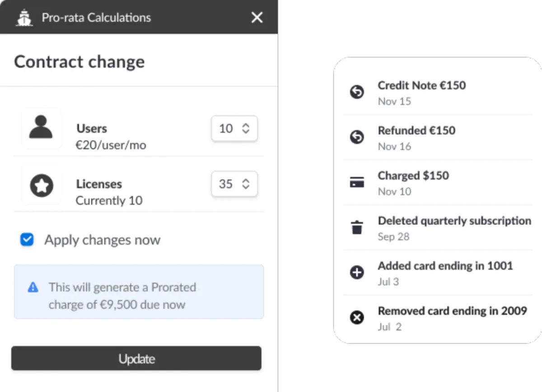Close the Pro-rata Calculations dialog
The image size is (542, 392).
pos(257,18)
